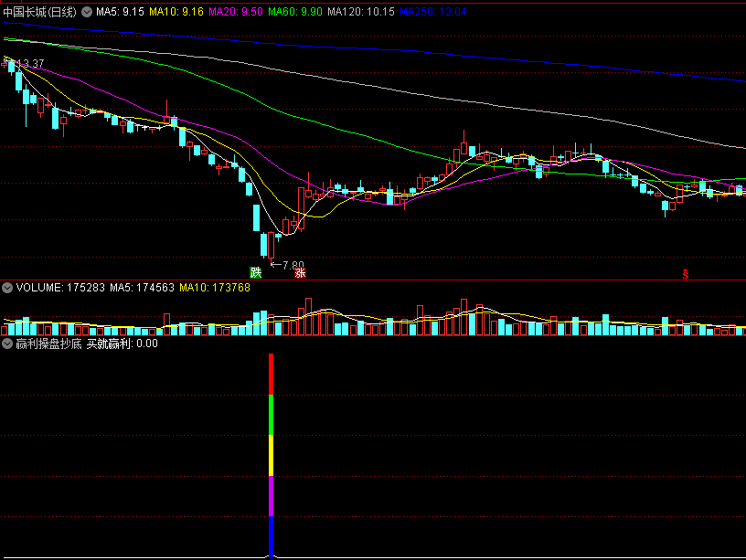The image size is (746, 560).
Task: Open the VOLUME panel dropdown arrow
Action: [x=7, y=288]
